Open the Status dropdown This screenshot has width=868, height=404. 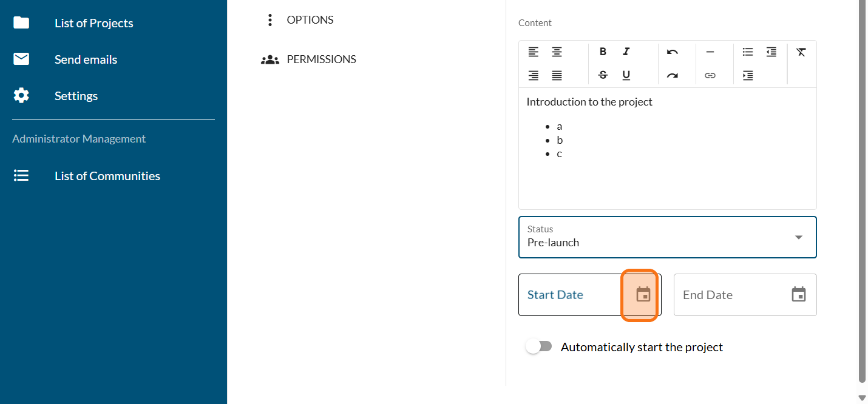pos(667,237)
